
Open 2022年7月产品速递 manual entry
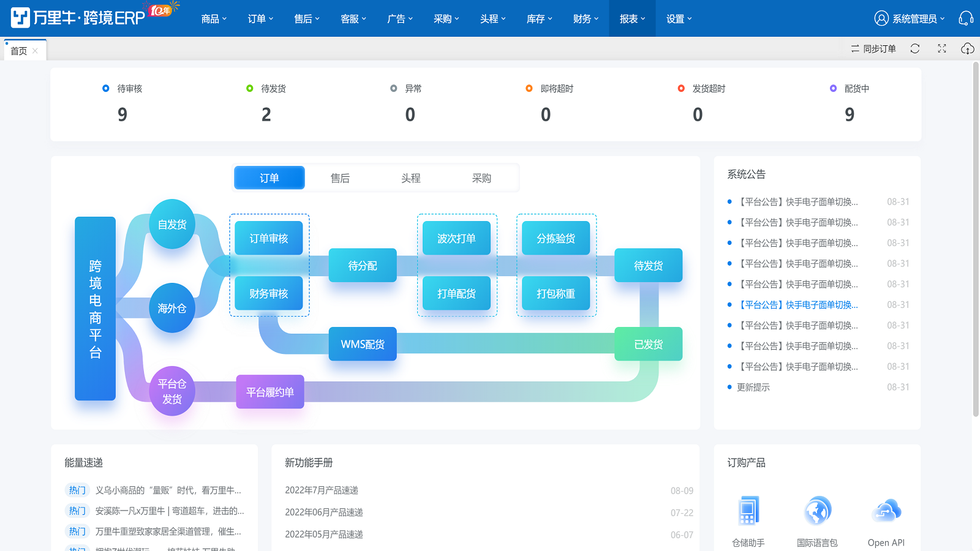click(x=322, y=490)
